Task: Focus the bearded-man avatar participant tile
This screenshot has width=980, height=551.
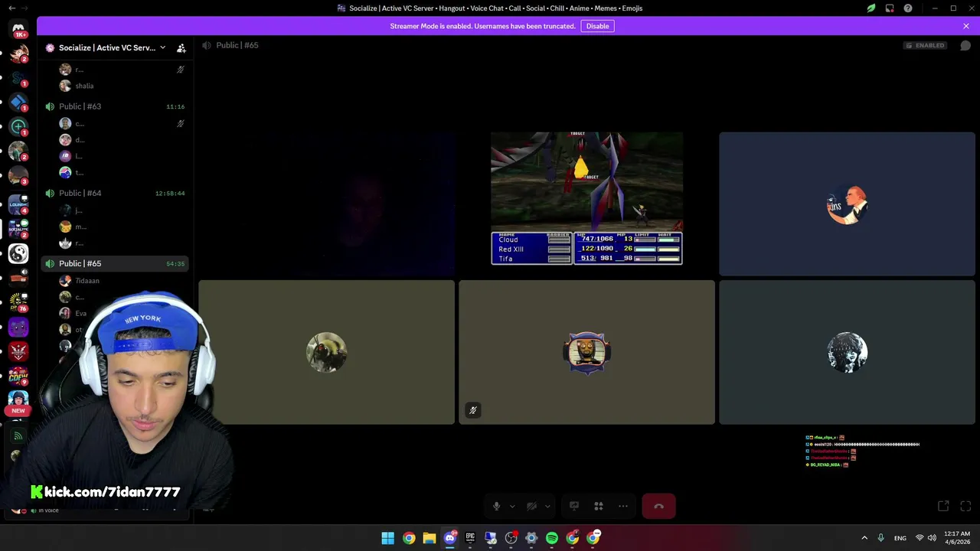Action: point(847,204)
